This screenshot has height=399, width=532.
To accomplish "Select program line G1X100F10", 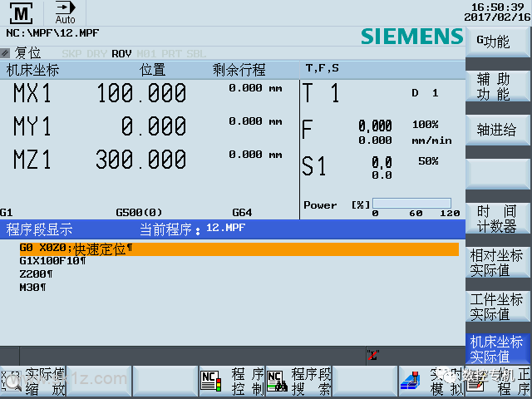I will (52, 260).
